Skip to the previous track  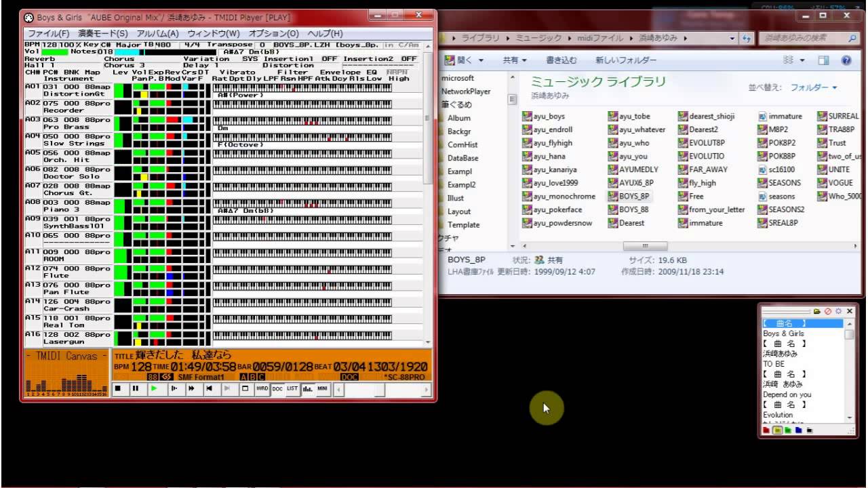[210, 388]
